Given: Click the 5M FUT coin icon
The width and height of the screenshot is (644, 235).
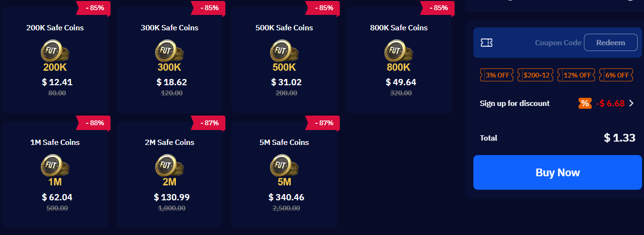Looking at the screenshot, I should click(284, 165).
